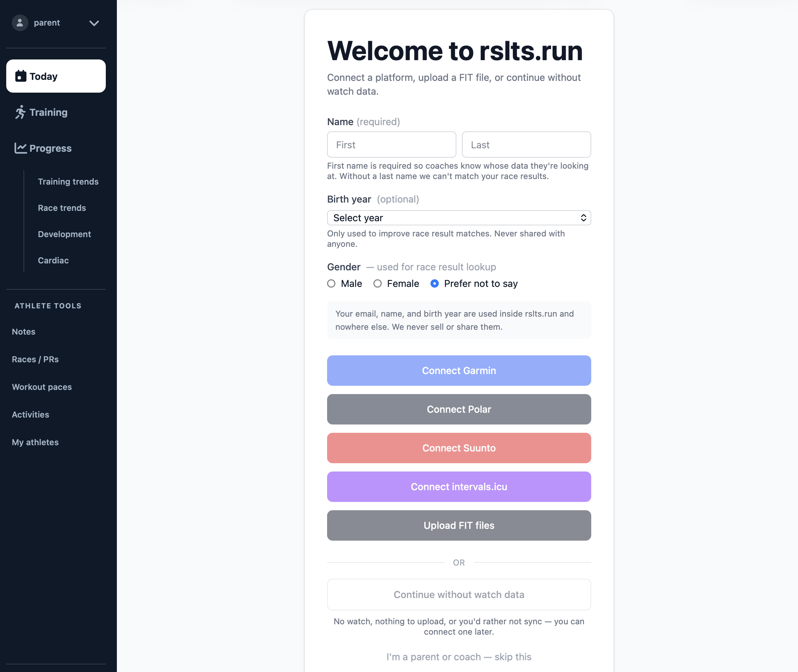Click the Connect Suunto button
The image size is (798, 672).
[x=459, y=448]
